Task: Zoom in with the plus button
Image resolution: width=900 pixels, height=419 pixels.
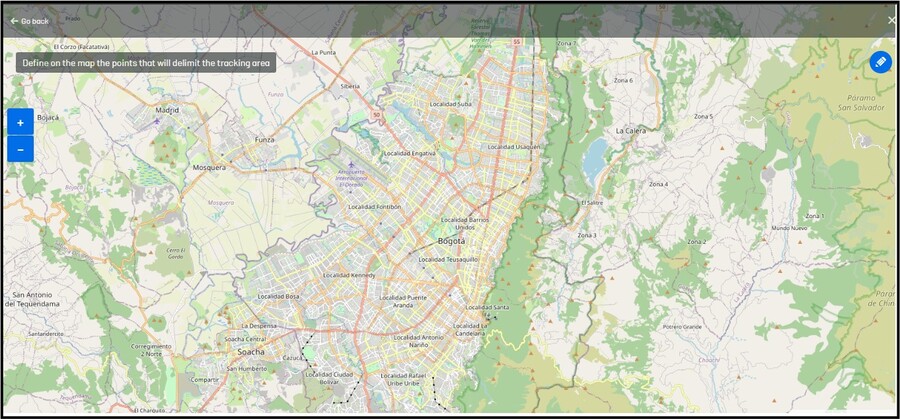Action: pos(20,122)
